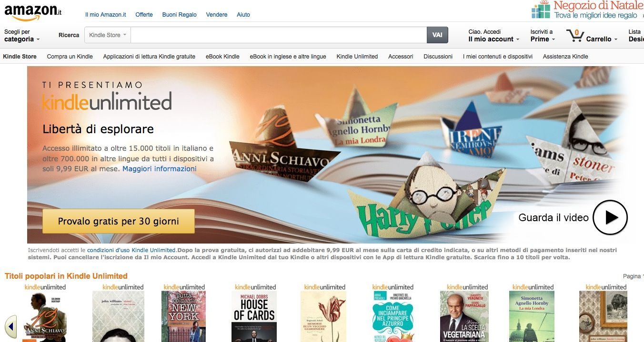Expand Scegli per categoria menu
This screenshot has width=644, height=342.
21,36
